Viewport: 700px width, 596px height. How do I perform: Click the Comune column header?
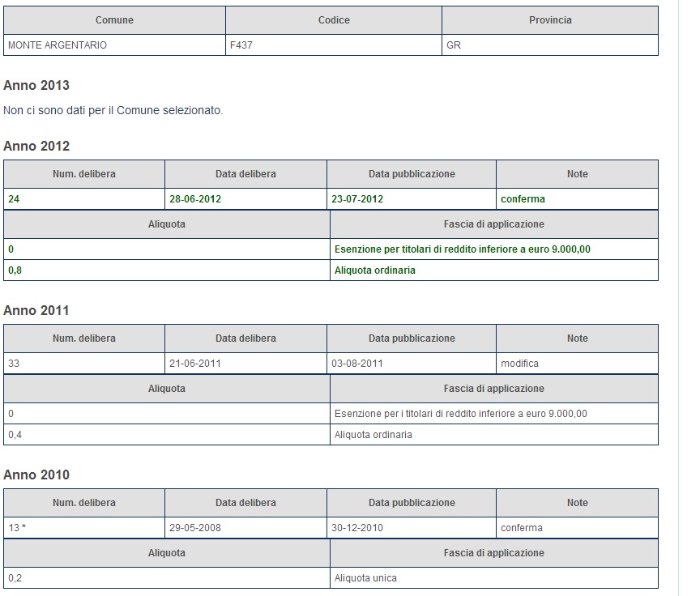pos(114,20)
